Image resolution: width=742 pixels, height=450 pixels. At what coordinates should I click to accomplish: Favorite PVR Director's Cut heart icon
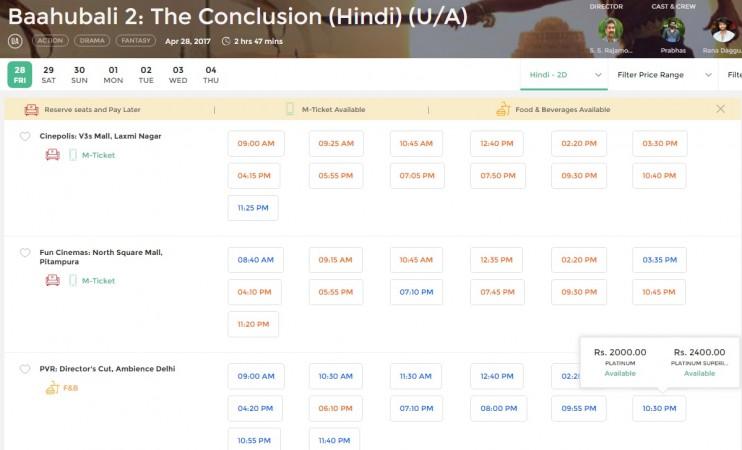(25, 369)
